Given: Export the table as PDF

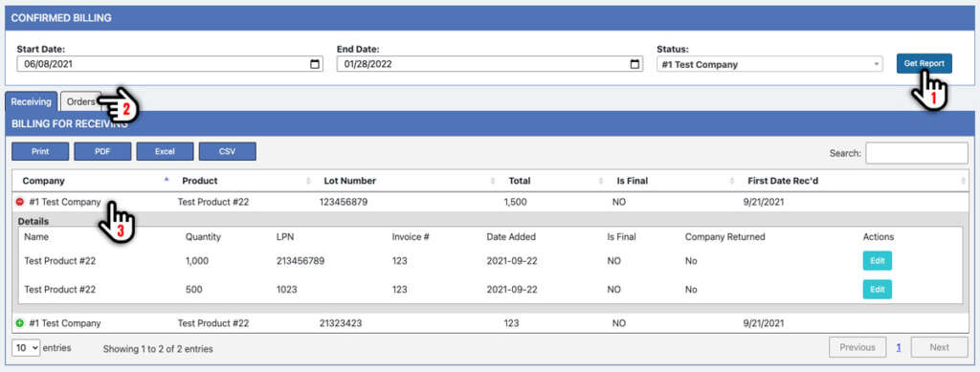Looking at the screenshot, I should point(102,151).
